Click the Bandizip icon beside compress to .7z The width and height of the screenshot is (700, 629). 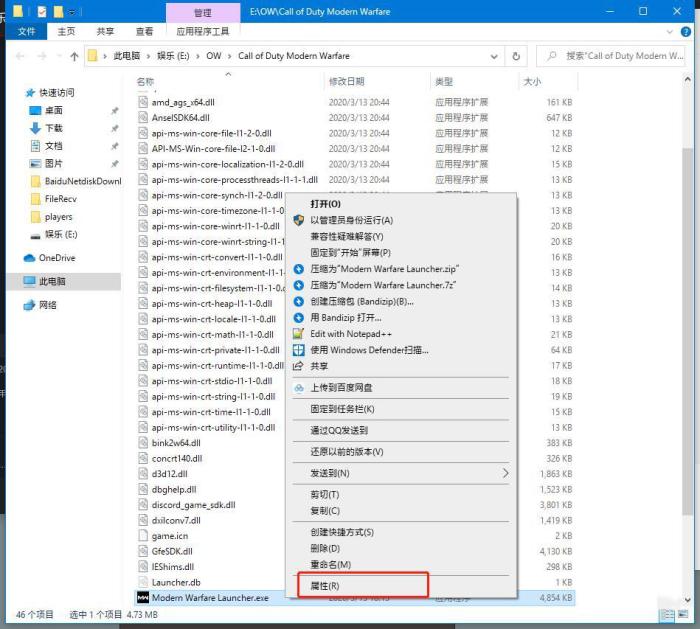(x=299, y=285)
